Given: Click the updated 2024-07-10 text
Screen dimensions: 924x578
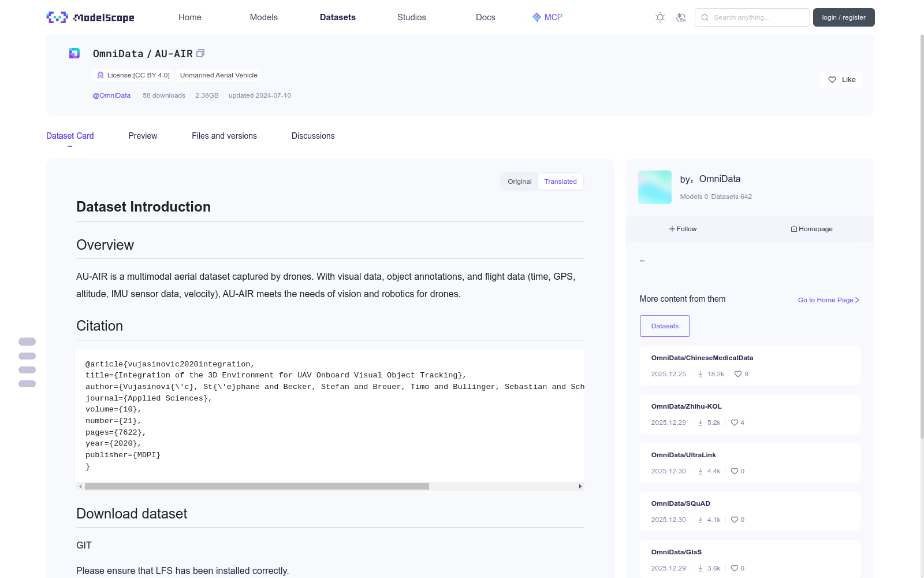Looking at the screenshot, I should click(260, 95).
